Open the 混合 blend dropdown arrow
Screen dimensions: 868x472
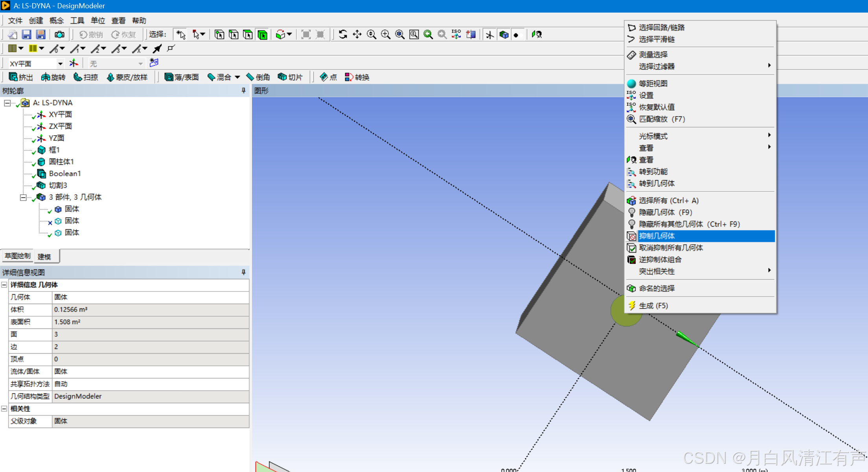click(x=237, y=77)
